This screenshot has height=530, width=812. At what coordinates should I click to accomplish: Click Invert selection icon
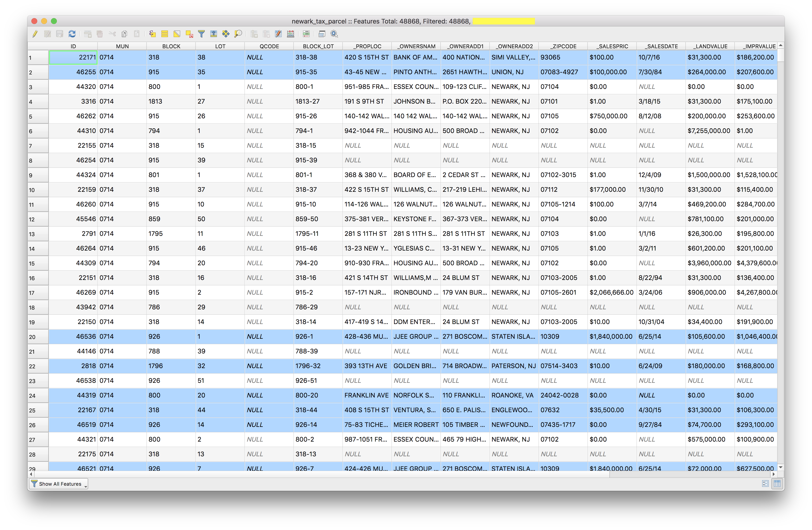pos(177,34)
